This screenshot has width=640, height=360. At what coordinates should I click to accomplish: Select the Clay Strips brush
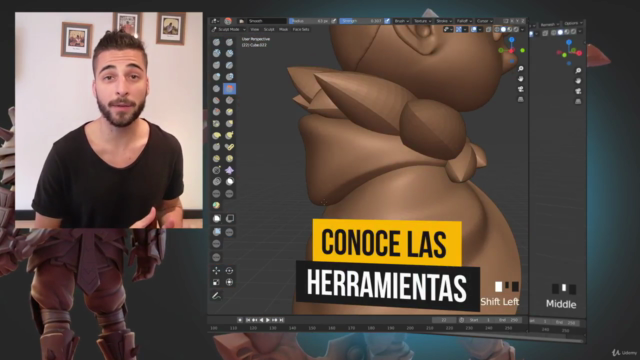(x=229, y=53)
